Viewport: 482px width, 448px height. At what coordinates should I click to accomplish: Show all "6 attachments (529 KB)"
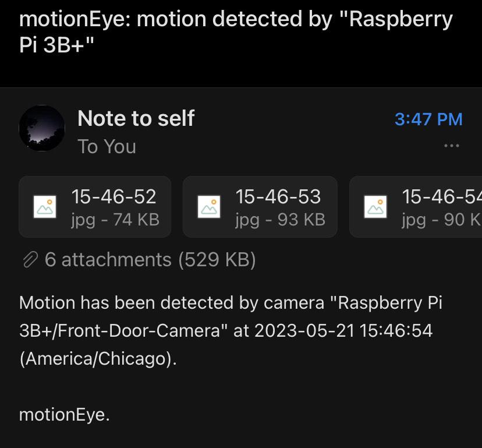coord(150,259)
